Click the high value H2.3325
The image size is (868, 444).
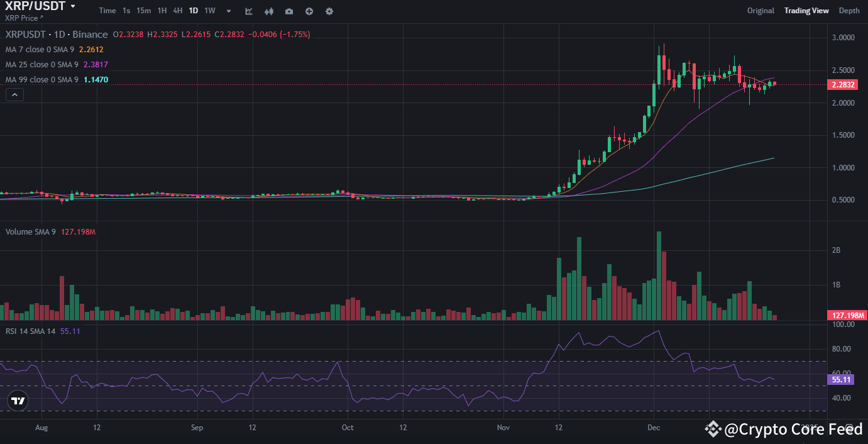(163, 35)
